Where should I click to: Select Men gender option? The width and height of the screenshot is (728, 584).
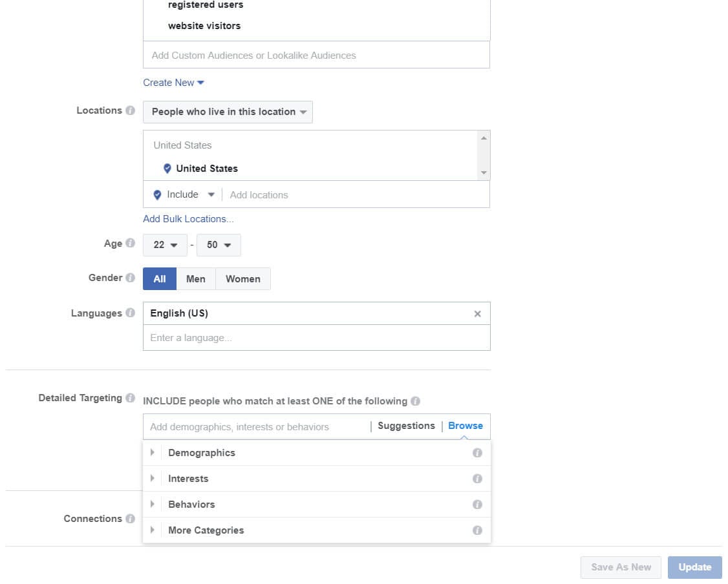point(196,279)
